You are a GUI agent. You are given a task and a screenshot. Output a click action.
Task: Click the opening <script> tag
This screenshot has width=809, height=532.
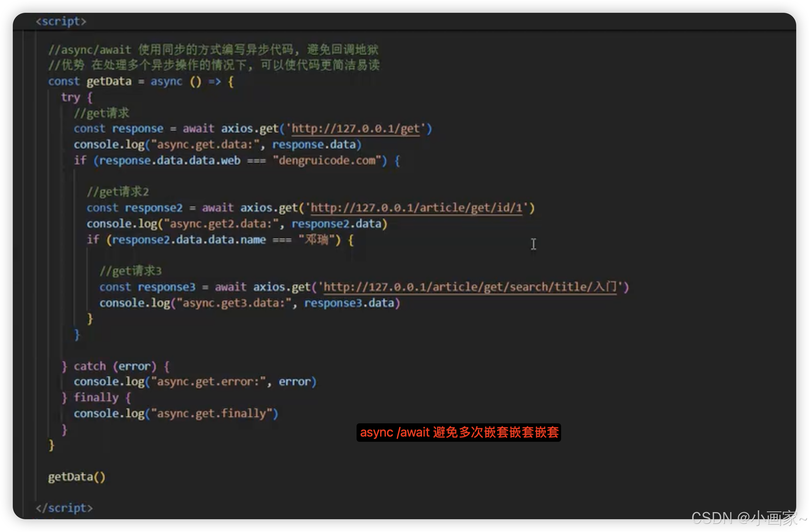(61, 22)
